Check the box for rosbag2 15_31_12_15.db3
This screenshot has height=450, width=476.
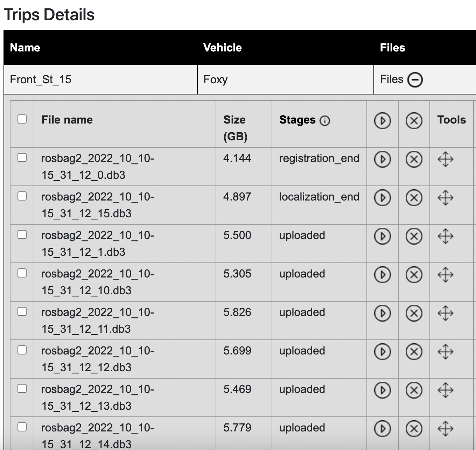point(22,196)
